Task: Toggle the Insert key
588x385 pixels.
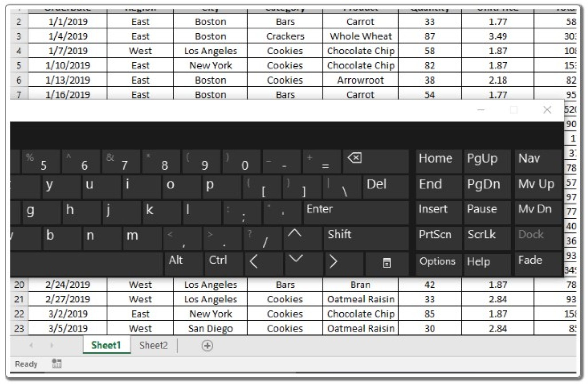Action: (x=434, y=209)
